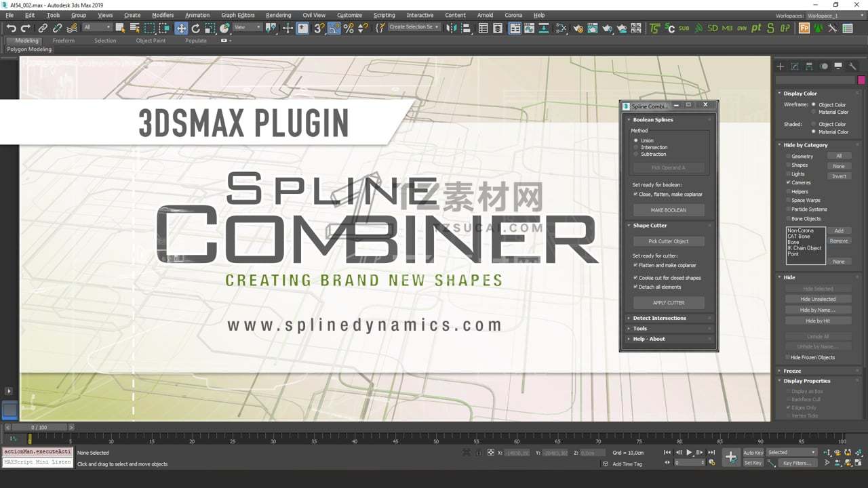Click the Play Animation button
868x488 pixels.
tap(690, 452)
